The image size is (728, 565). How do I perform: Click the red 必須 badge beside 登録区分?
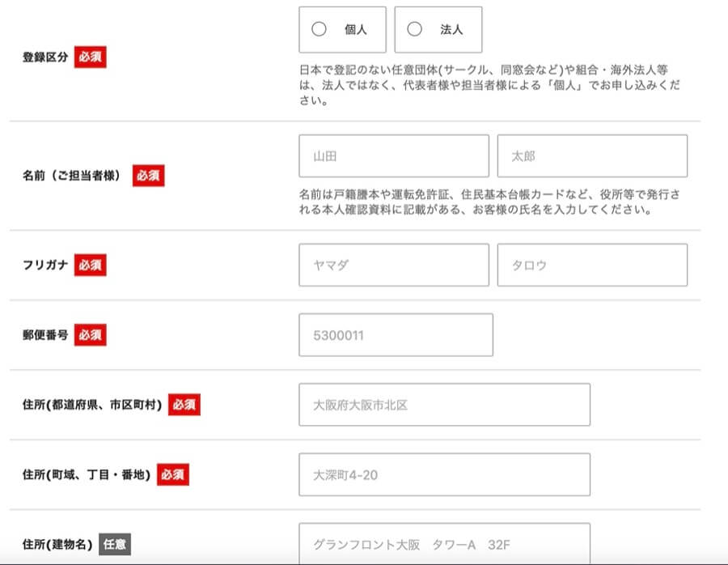[91, 58]
